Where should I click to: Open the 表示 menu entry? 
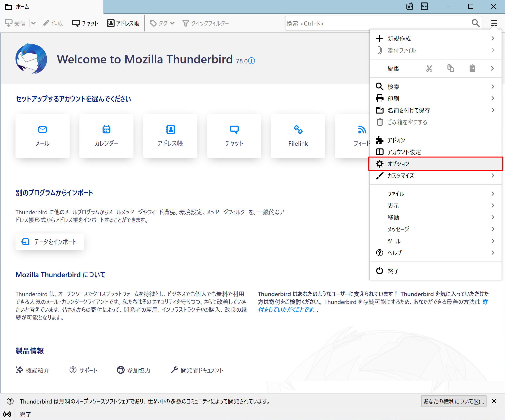click(435, 206)
